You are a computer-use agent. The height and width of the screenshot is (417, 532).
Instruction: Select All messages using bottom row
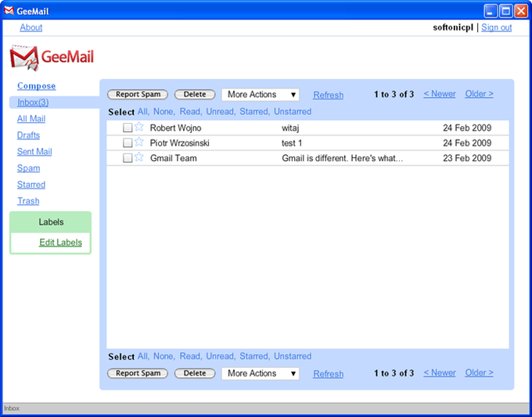pyautogui.click(x=143, y=356)
